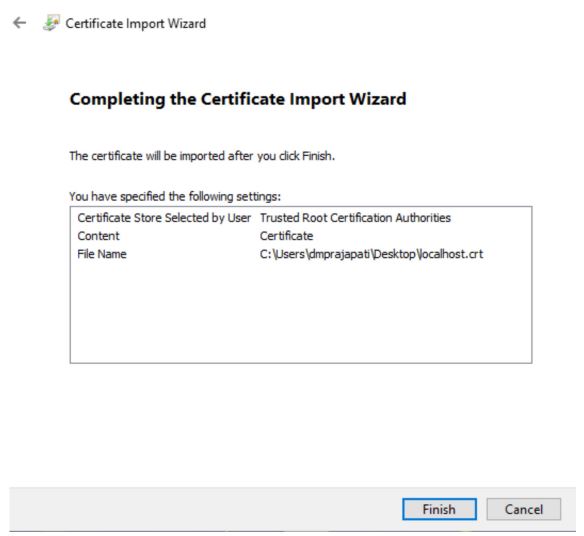Click the gray footer bar left of Finish
The height and width of the screenshot is (536, 584).
(205, 509)
